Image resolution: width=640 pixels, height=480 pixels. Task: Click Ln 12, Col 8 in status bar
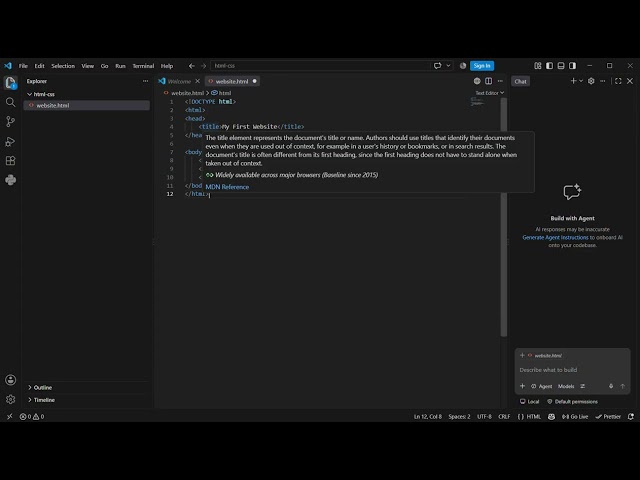[427, 416]
